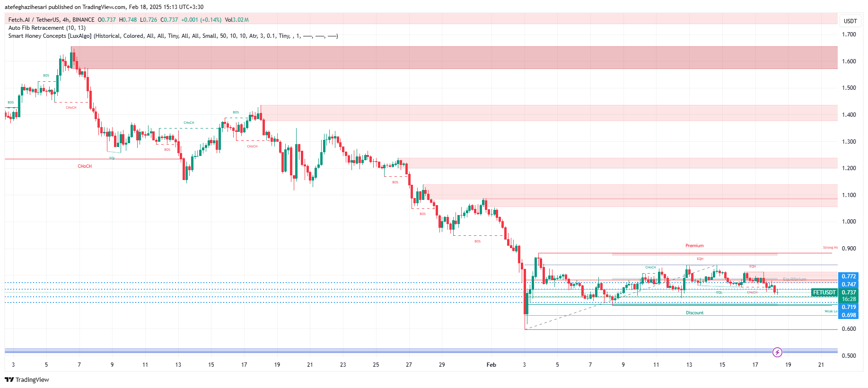Click the large red CHoCH label under the long red line
Image resolution: width=868 pixels, height=388 pixels.
(x=85, y=166)
